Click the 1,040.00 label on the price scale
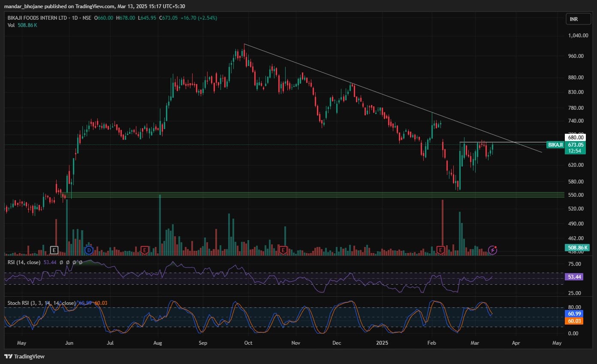Image resolution: width=597 pixels, height=364 pixels. pyautogui.click(x=577, y=36)
